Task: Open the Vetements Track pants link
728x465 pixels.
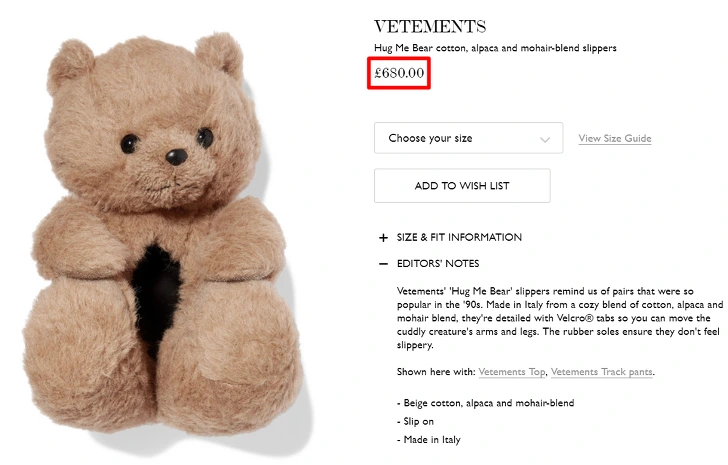Action: (x=602, y=372)
